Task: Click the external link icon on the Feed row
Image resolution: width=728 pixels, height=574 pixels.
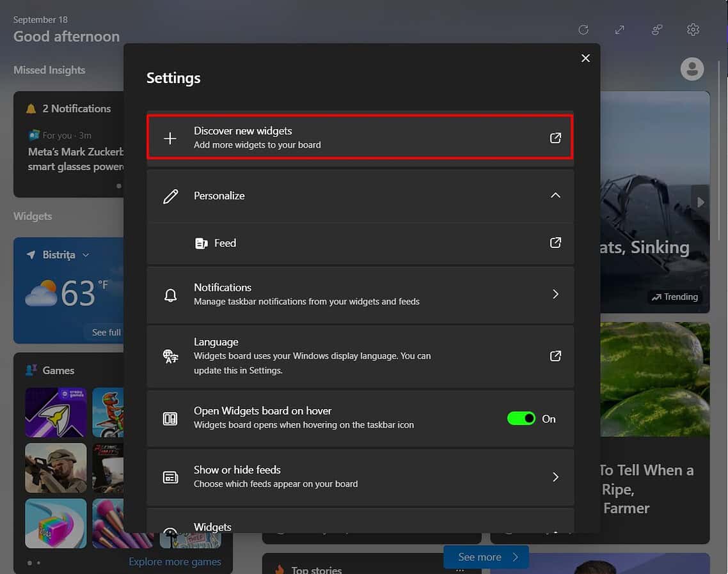Action: click(x=555, y=244)
